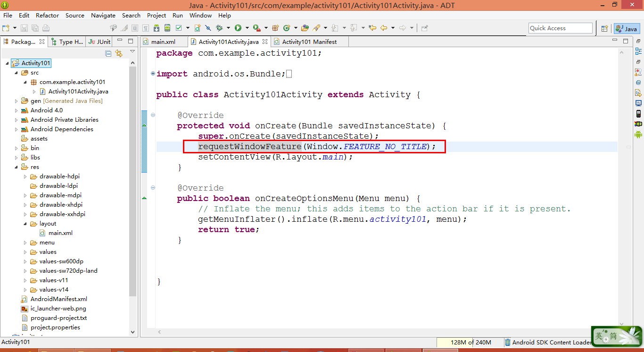Maximize the editor area pane
The width and height of the screenshot is (644, 352).
click(x=626, y=41)
